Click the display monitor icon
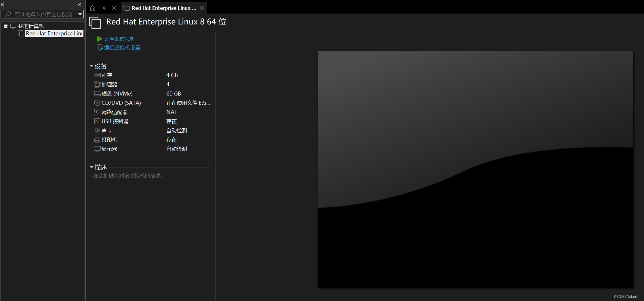The height and width of the screenshot is (301, 644). pos(97,149)
